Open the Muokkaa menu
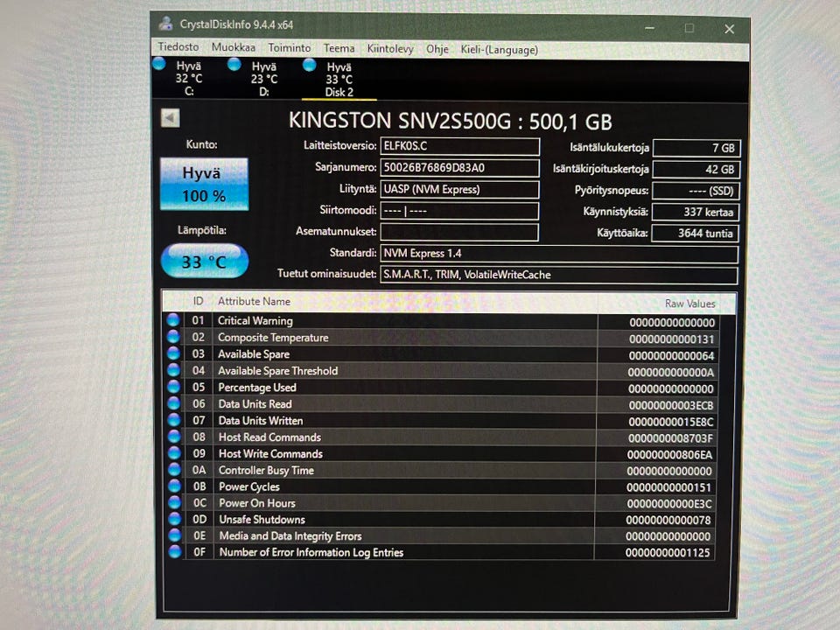840x630 pixels. [234, 47]
